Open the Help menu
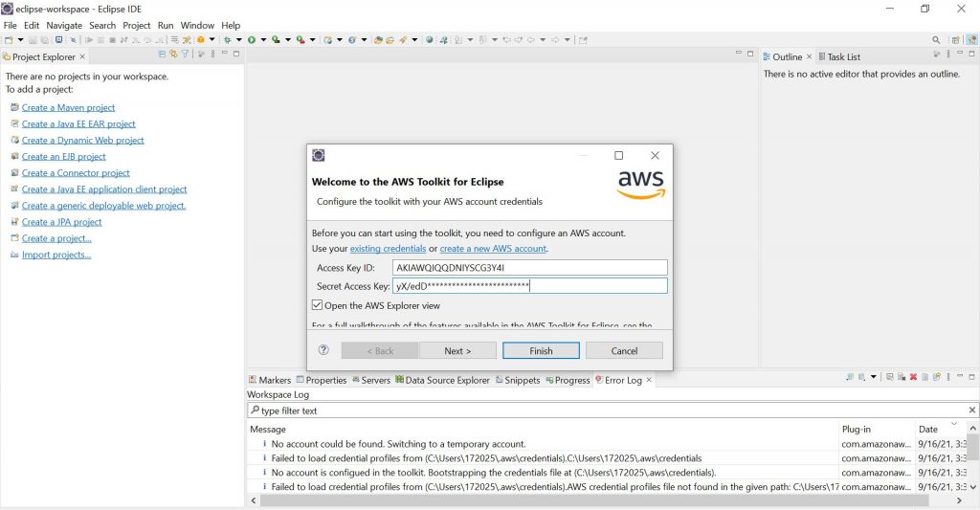The image size is (980, 510). click(x=231, y=25)
